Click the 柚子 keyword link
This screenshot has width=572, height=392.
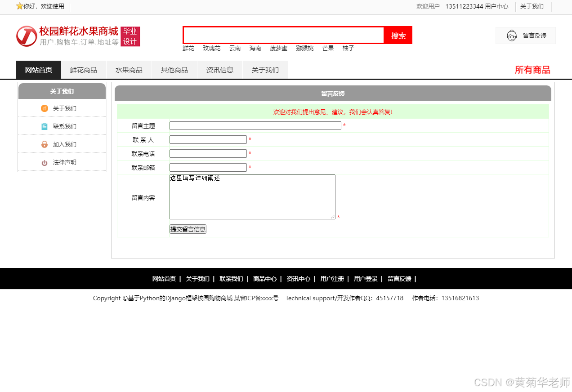coord(349,48)
